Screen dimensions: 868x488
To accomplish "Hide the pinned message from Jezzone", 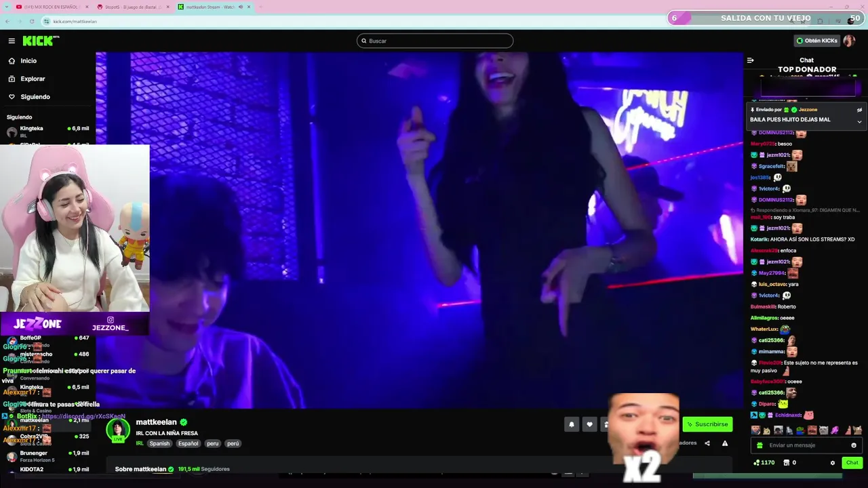I will (x=859, y=110).
